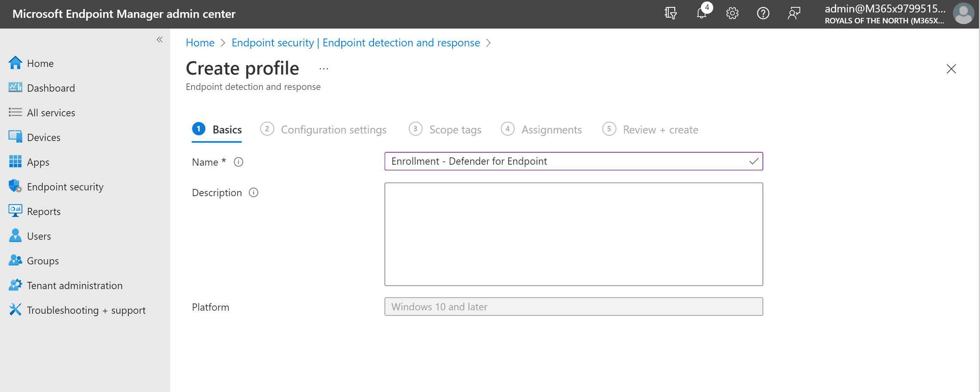Go to the Assignments step
980x392 pixels.
coord(551,130)
